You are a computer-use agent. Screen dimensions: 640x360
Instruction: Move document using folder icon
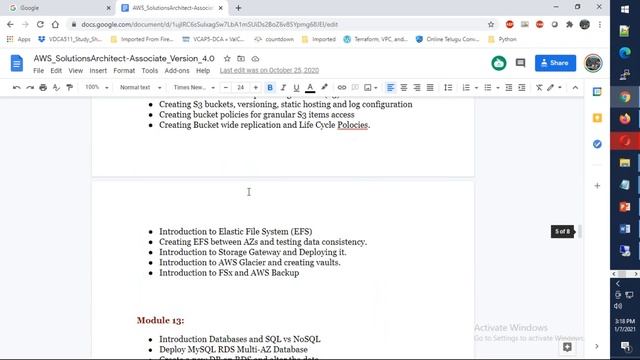coord(241,59)
